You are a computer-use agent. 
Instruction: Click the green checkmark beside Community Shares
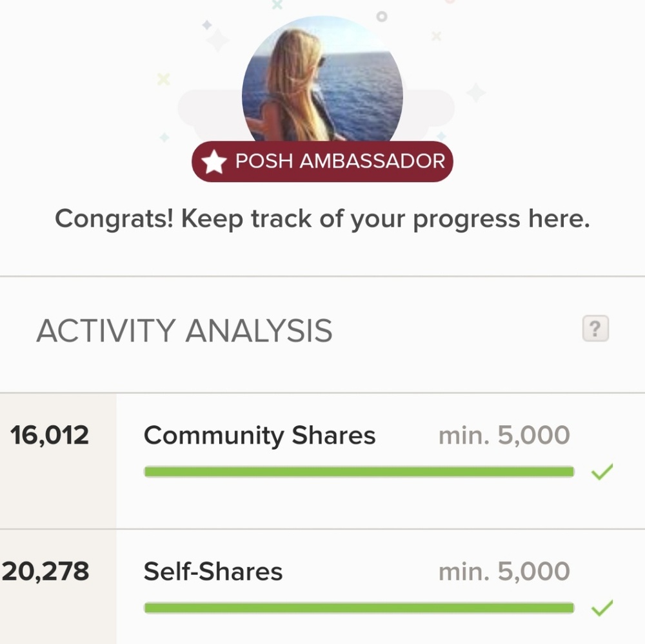coord(602,472)
